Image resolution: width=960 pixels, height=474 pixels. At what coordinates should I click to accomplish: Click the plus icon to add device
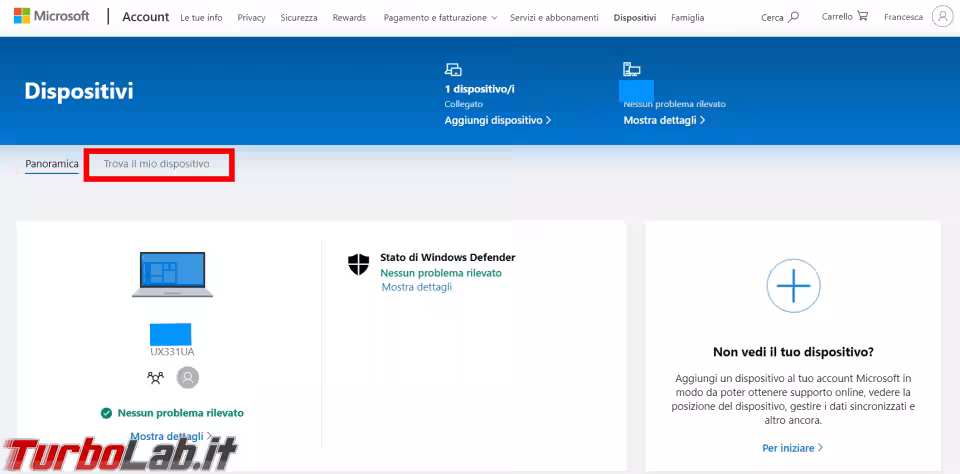coord(793,287)
